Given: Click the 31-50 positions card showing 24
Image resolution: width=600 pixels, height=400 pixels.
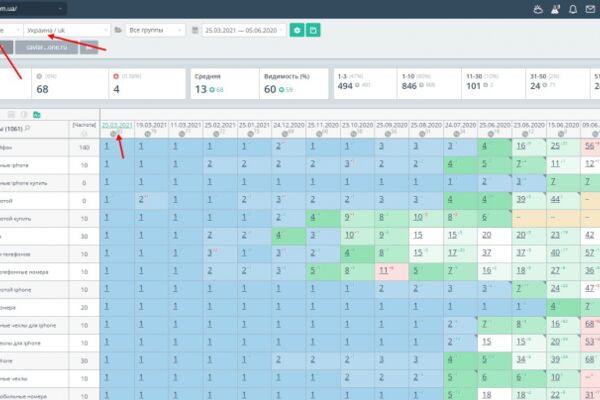Looking at the screenshot, I should (558, 83).
